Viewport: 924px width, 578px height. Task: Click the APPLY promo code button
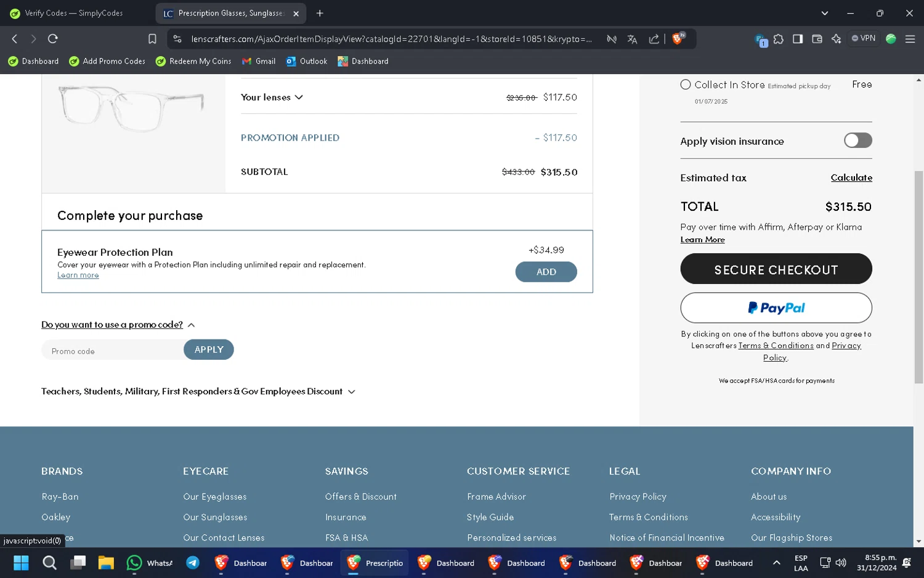pyautogui.click(x=209, y=349)
